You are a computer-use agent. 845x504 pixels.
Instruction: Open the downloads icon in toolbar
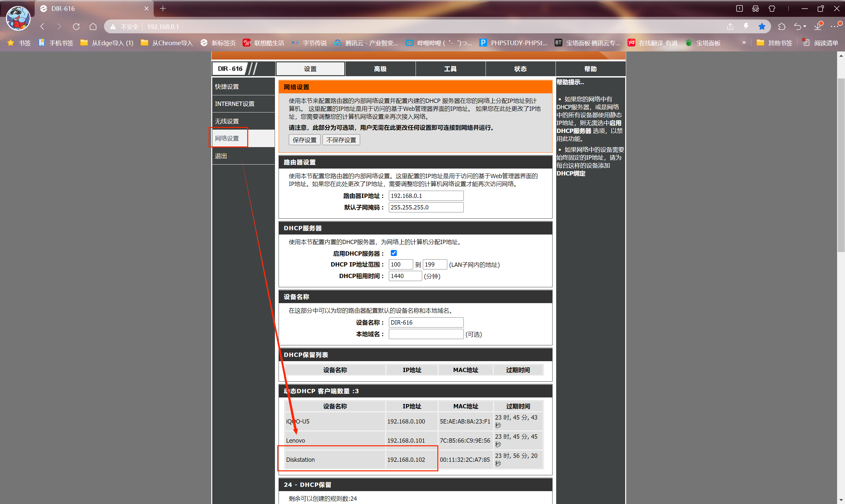(818, 26)
